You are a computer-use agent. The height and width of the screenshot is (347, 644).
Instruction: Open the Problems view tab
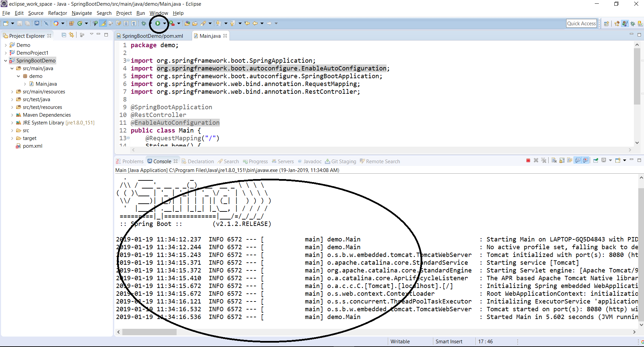(x=132, y=162)
